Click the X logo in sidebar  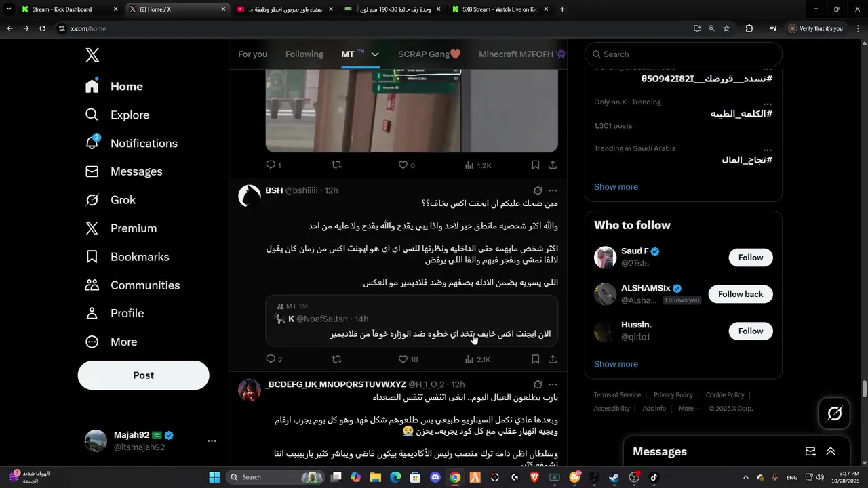[92, 56]
